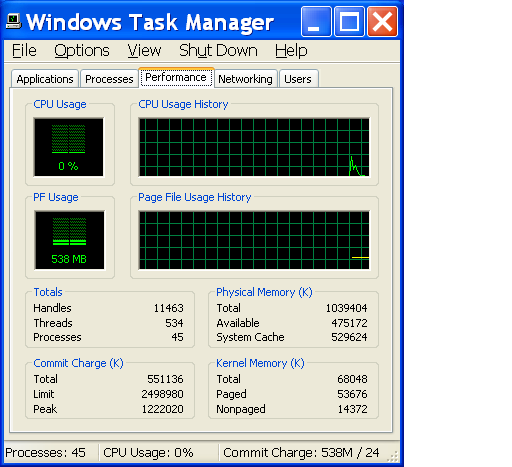Viewport: 512px width, 467px height.
Task: Maximize the Task Manager window
Action: 349,22
